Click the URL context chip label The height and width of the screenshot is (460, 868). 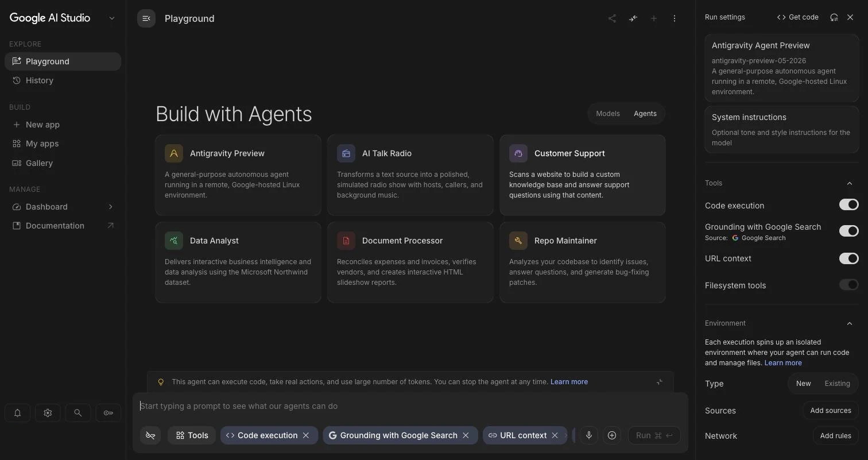[x=523, y=435]
